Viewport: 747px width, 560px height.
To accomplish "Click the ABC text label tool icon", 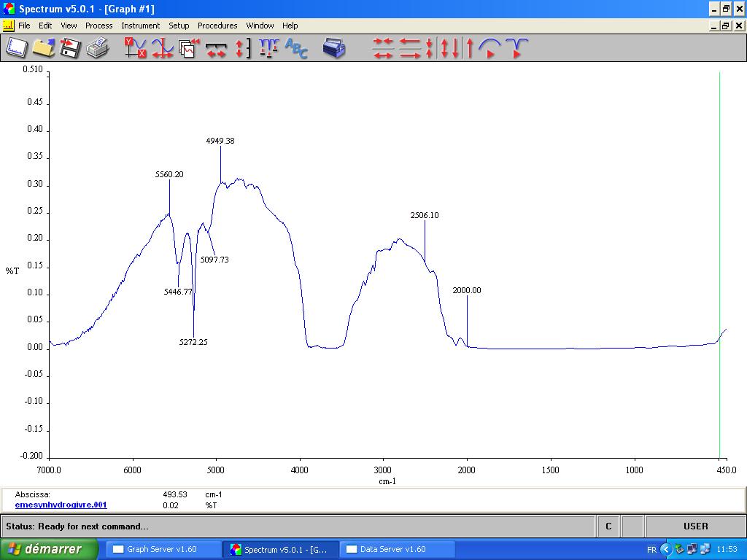I will (296, 48).
